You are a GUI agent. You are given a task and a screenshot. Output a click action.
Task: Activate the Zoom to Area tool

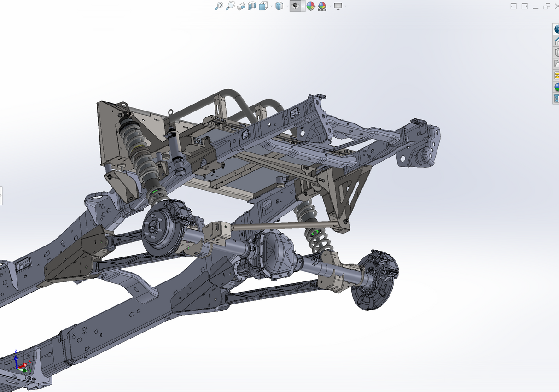click(x=231, y=6)
